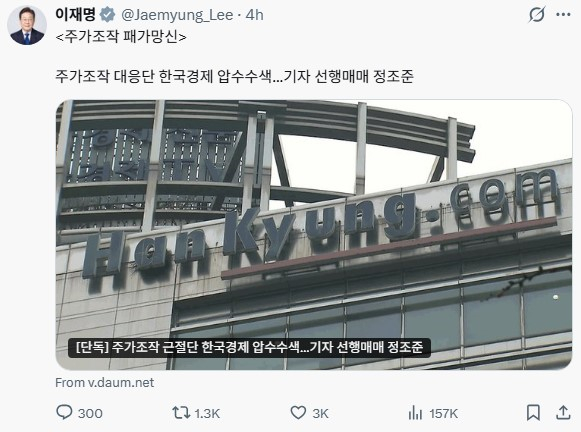Bookmark this post using the bookmark icon
581x432 pixels.
(x=533, y=412)
